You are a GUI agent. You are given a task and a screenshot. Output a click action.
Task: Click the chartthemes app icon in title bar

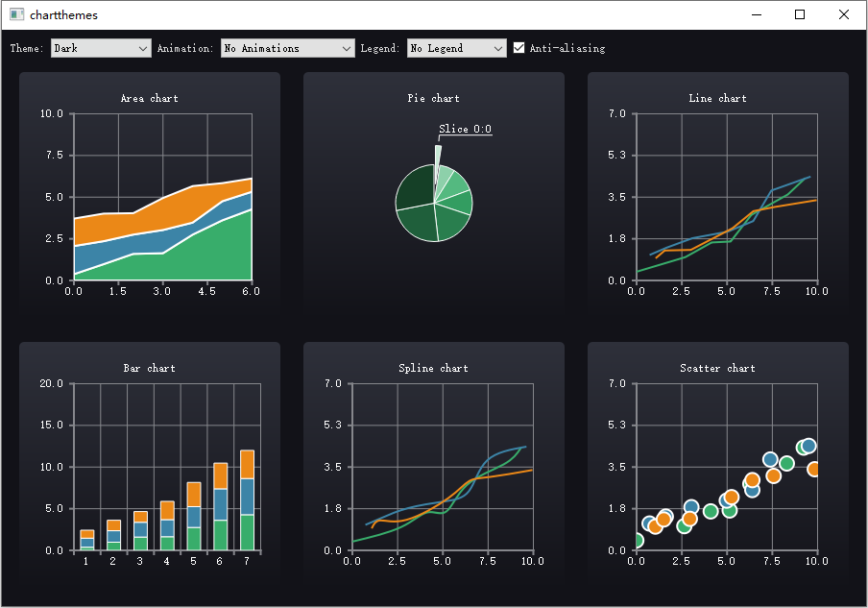coord(16,15)
